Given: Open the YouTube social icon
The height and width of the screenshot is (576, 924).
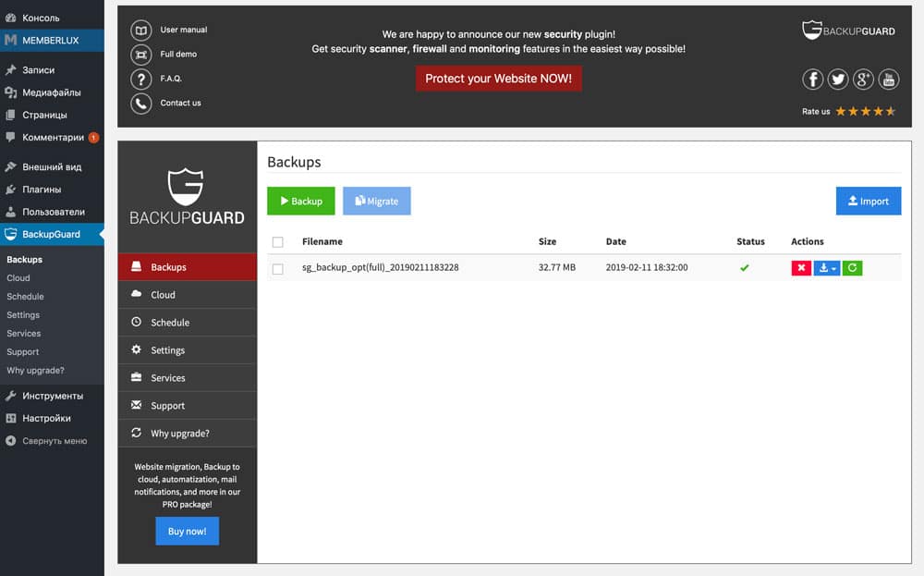Looking at the screenshot, I should [x=888, y=80].
